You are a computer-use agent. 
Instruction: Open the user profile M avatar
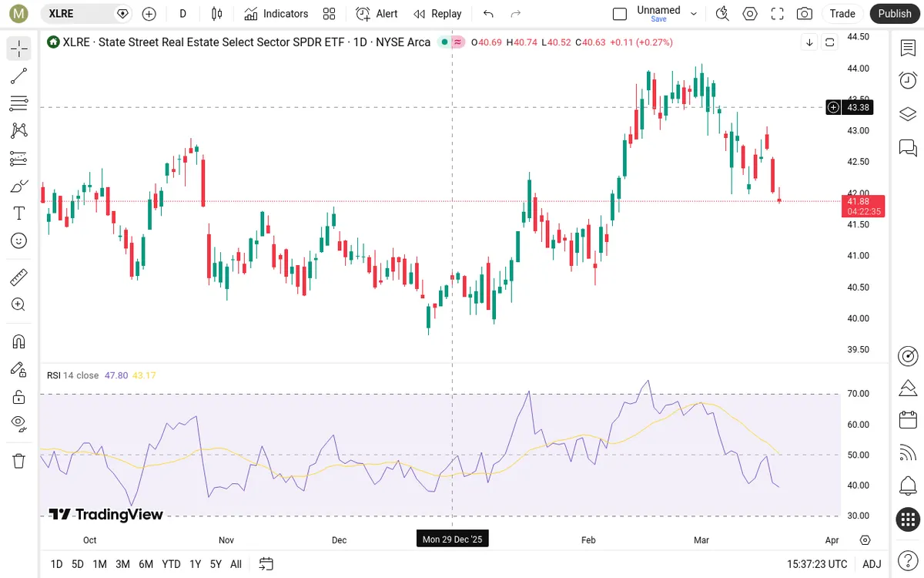(18, 14)
